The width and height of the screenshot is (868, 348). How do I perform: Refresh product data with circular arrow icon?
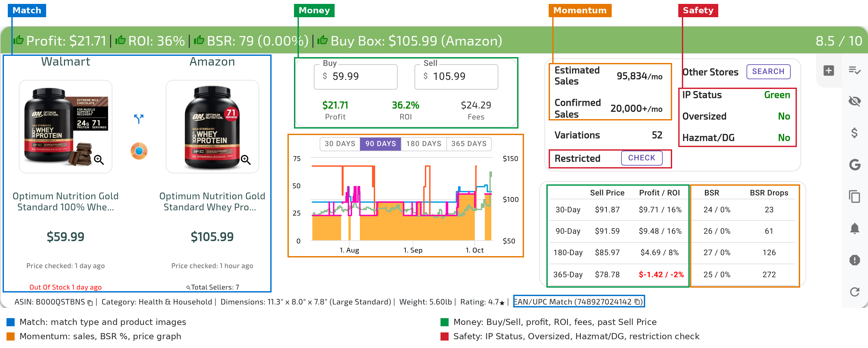(855, 292)
